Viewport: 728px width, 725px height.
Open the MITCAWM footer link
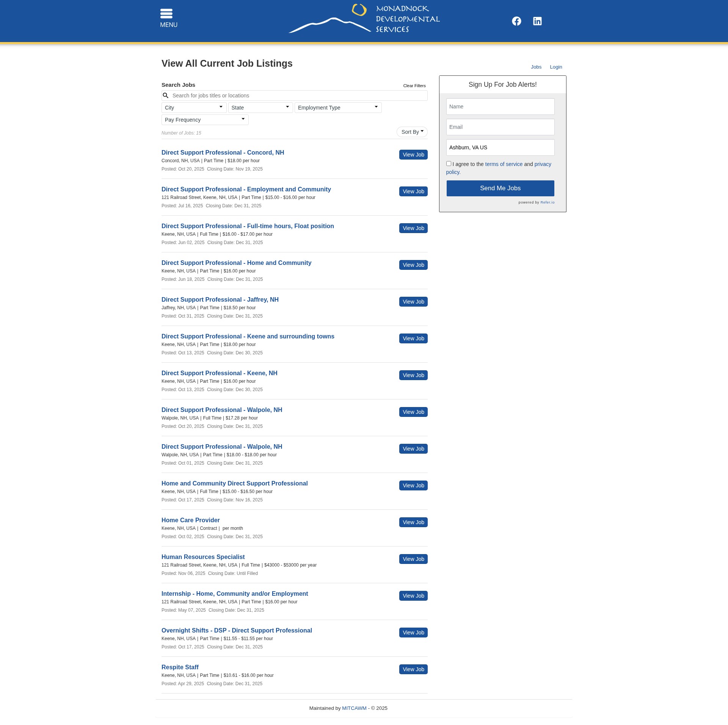point(354,708)
